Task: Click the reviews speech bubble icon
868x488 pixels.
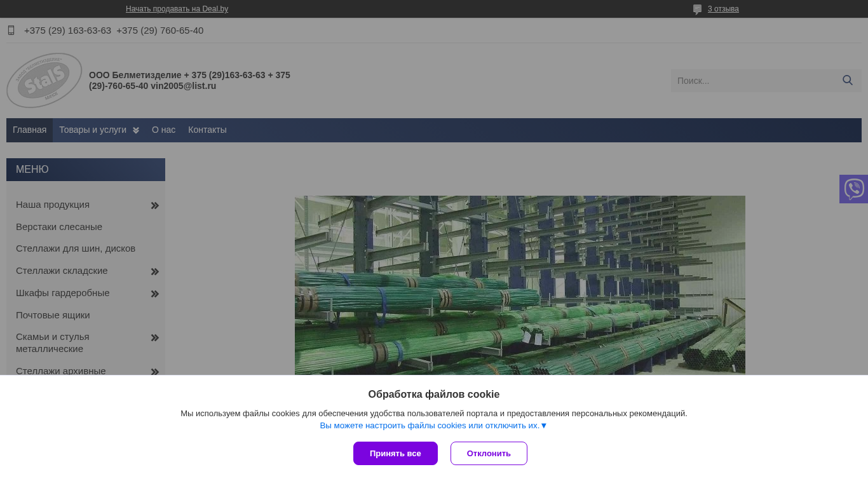Action: tap(698, 9)
